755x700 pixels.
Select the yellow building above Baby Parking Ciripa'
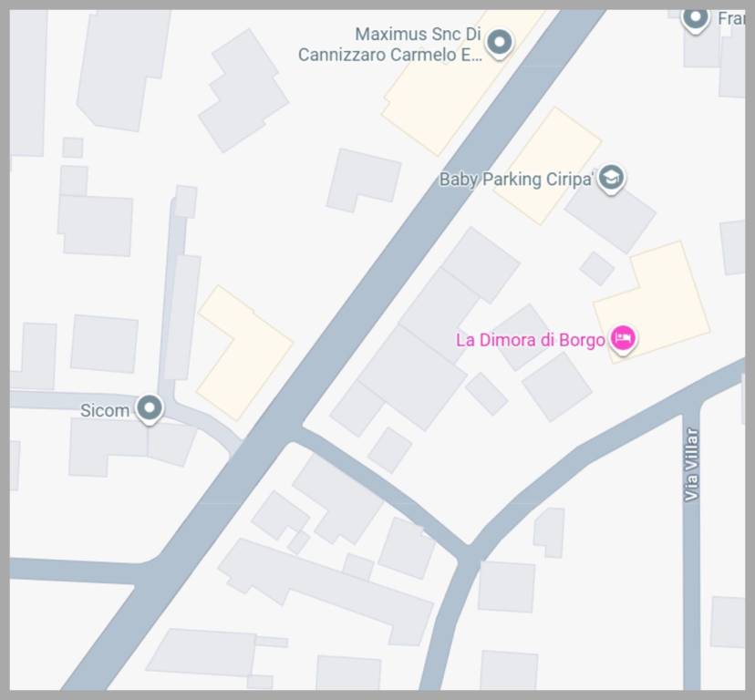pyautogui.click(x=549, y=166)
